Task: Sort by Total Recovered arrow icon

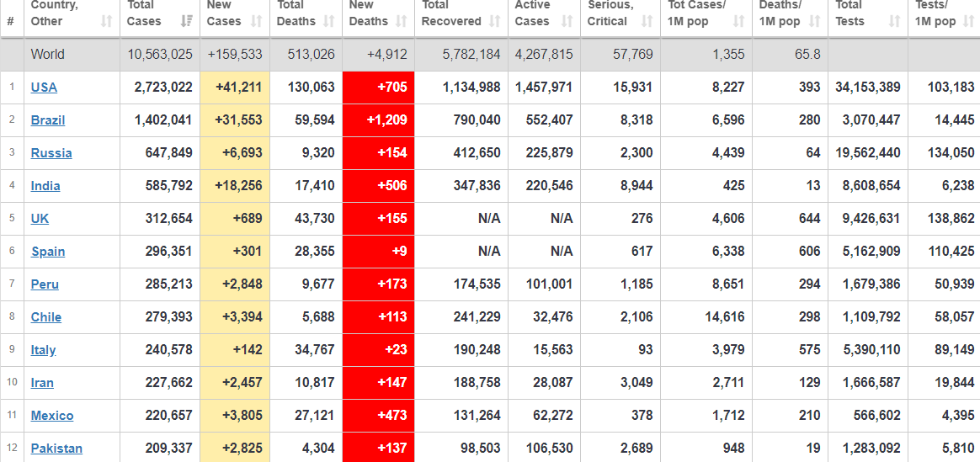Action: coord(495,21)
